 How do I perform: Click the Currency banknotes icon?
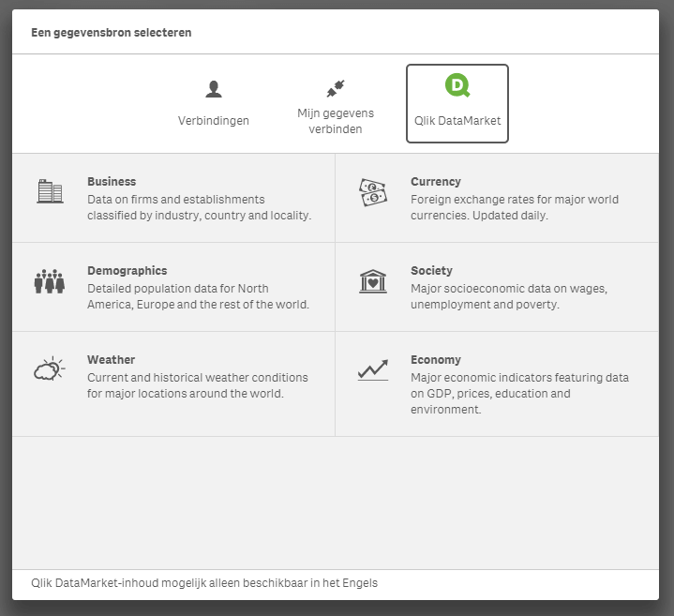click(x=373, y=192)
